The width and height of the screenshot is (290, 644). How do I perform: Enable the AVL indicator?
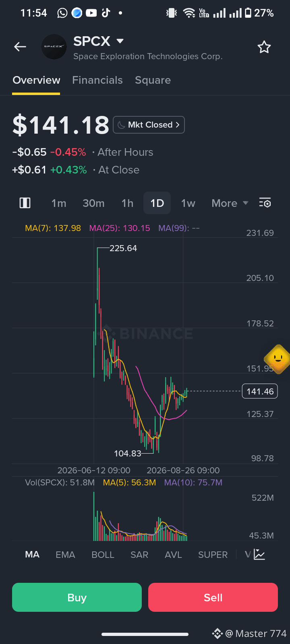tap(173, 555)
